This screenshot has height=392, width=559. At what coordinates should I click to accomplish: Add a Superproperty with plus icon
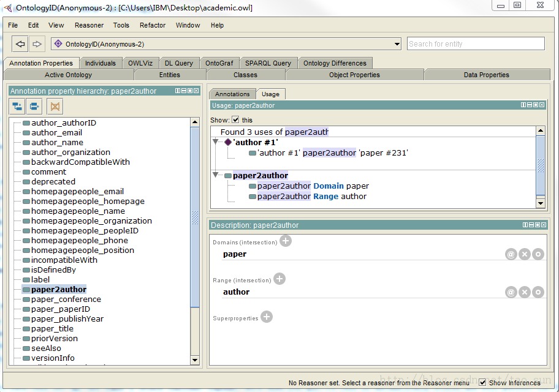(x=267, y=317)
